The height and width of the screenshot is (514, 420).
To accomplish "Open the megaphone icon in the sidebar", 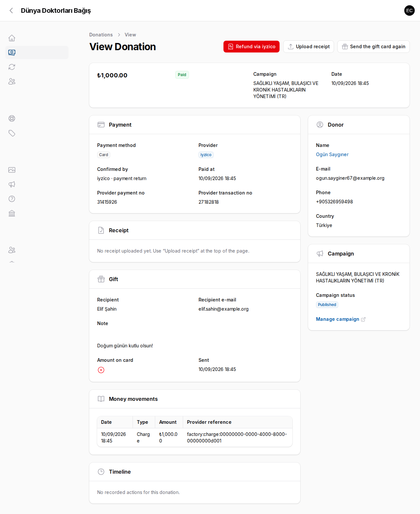I will [12, 184].
